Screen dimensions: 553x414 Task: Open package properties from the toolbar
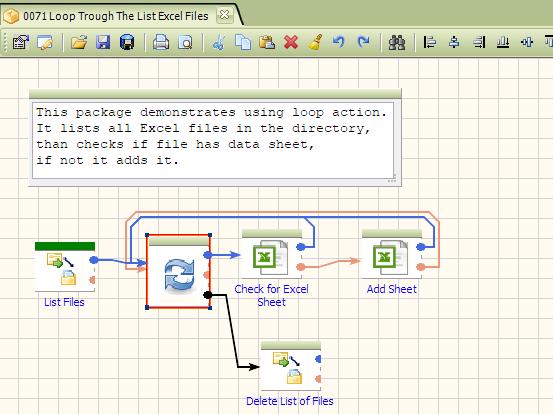(x=21, y=42)
